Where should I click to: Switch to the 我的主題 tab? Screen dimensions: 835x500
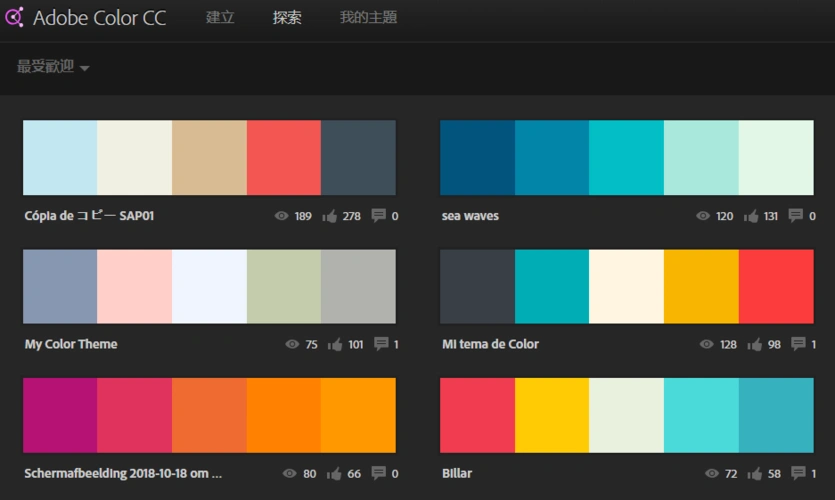pyautogui.click(x=368, y=18)
